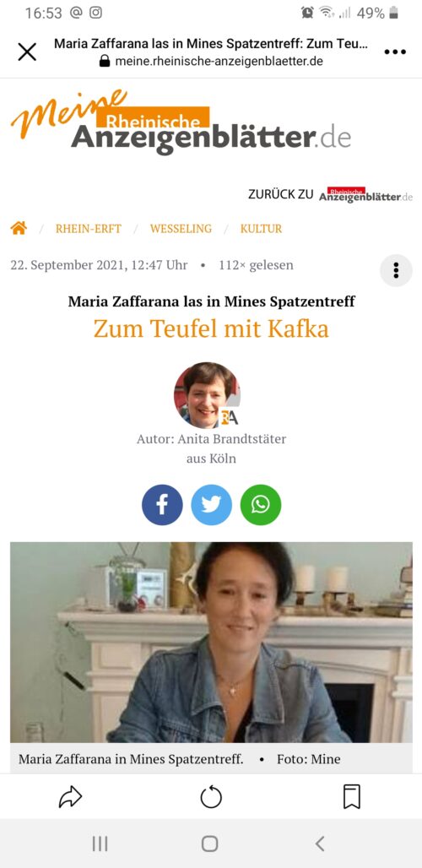Bookmark the page with bookmark icon
This screenshot has width=422, height=868.
(x=352, y=796)
